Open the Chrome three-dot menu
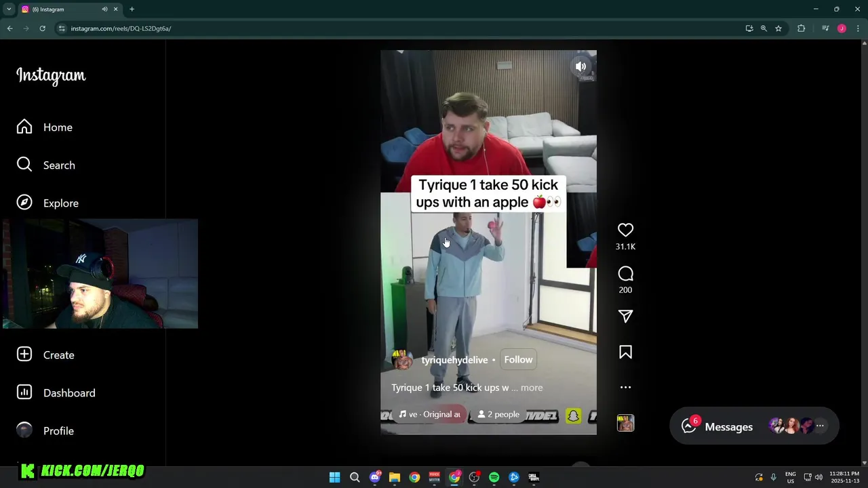The height and width of the screenshot is (488, 868). coord(858,28)
